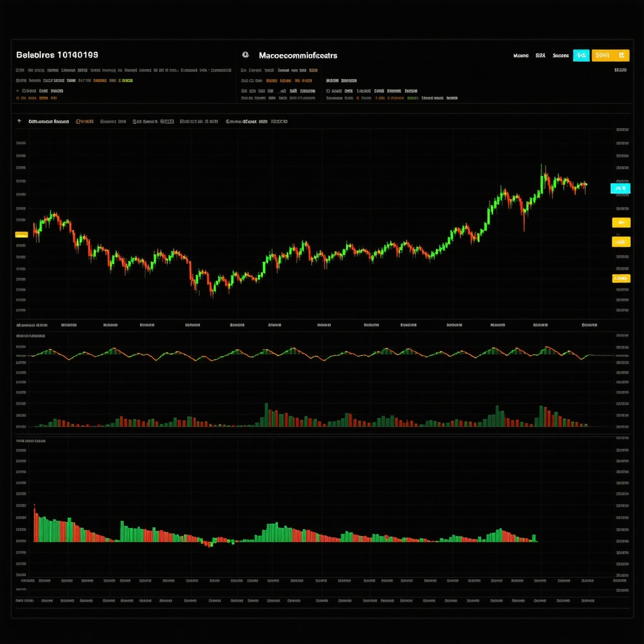
Task: Click the tallest green bar in the volume panel
Action: coord(266,415)
